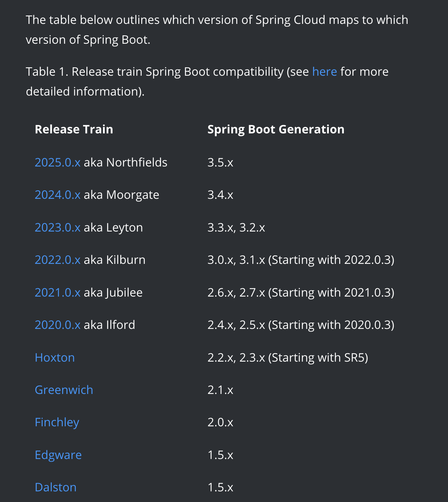448x502 pixels.
Task: Open the 2022.0.x Kilburn release link
Action: pyautogui.click(x=57, y=260)
